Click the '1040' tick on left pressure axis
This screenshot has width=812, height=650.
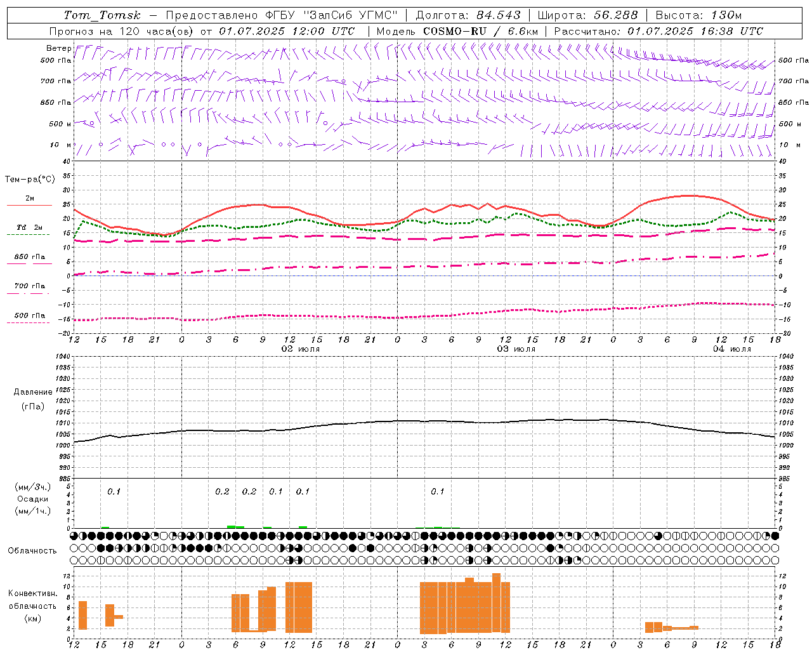63,357
